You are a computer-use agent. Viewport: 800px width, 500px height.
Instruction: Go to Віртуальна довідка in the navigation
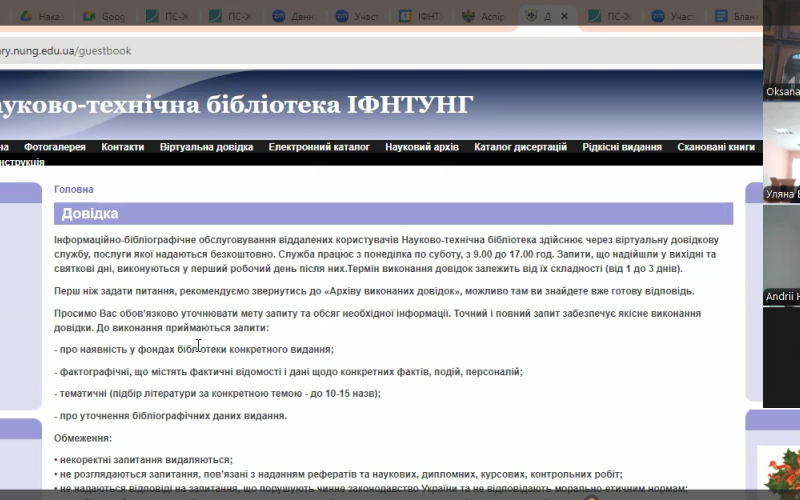click(206, 147)
